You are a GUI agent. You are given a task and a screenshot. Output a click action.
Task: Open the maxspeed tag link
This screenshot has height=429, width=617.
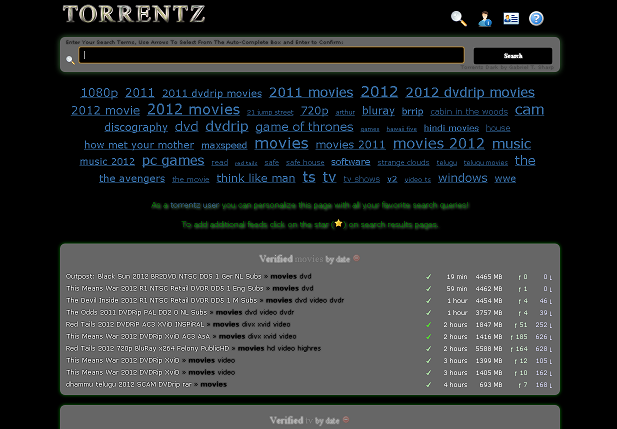(224, 145)
